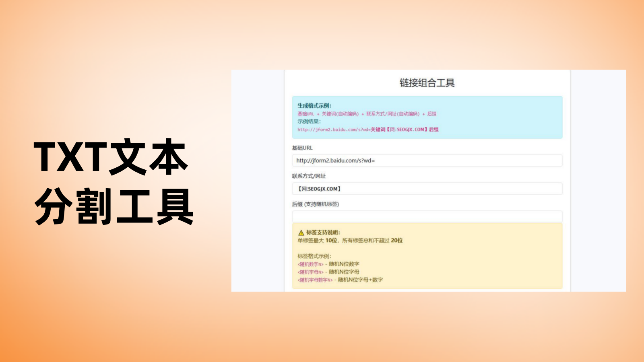
Task: Click the 标签格式示例 subheading
Action: [x=314, y=256]
